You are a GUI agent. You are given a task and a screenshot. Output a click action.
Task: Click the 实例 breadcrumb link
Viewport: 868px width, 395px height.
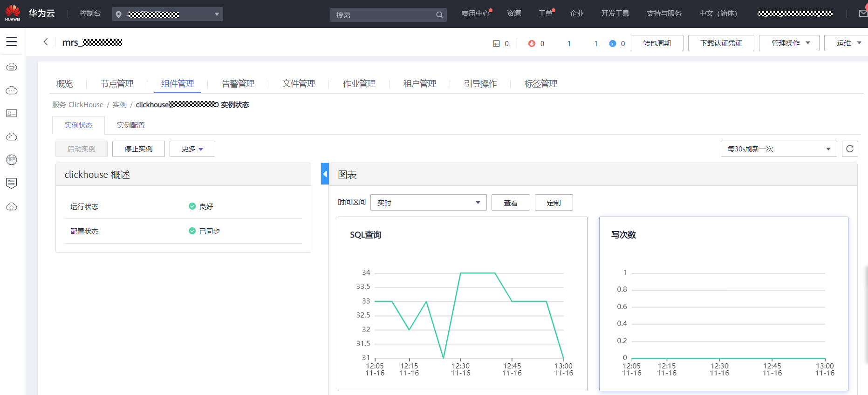pos(119,105)
